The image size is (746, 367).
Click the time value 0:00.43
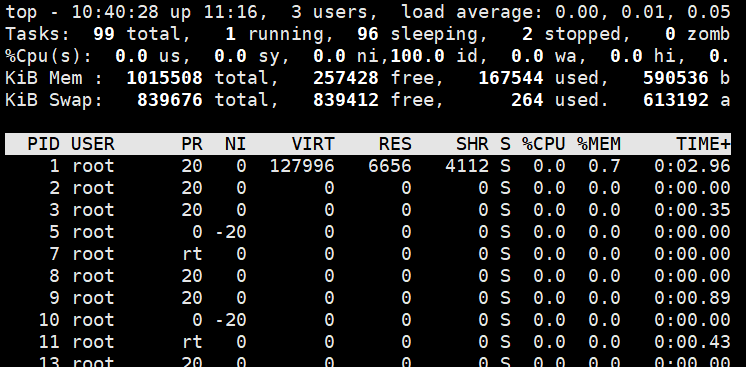point(692,341)
